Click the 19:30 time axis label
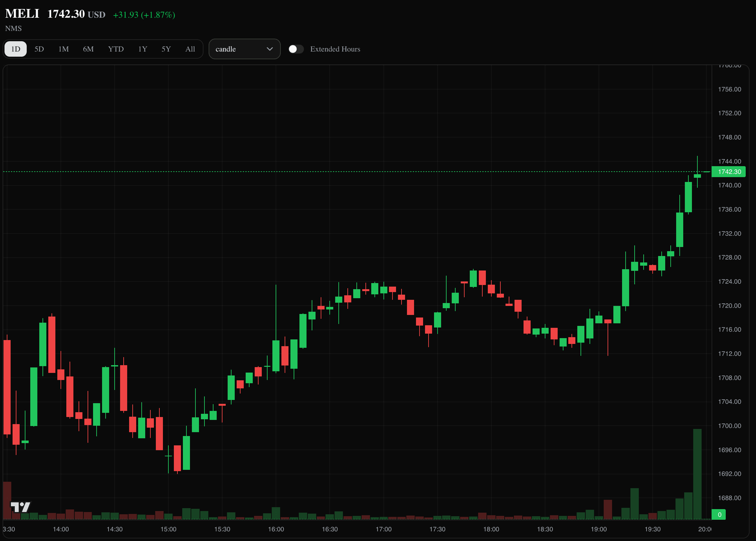 click(x=652, y=529)
